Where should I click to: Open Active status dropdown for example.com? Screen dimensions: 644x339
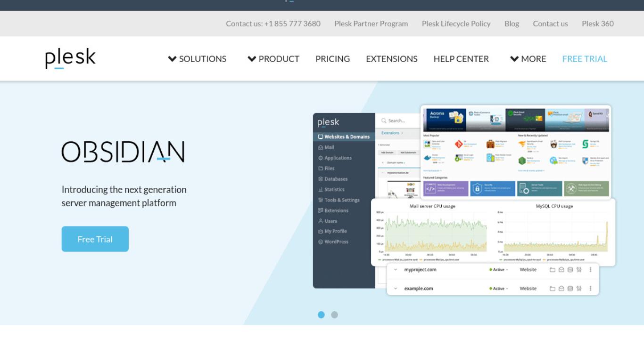click(499, 289)
